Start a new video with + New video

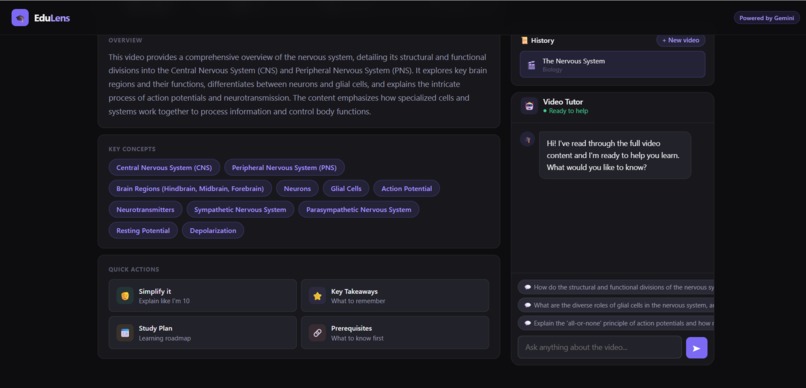click(x=681, y=40)
